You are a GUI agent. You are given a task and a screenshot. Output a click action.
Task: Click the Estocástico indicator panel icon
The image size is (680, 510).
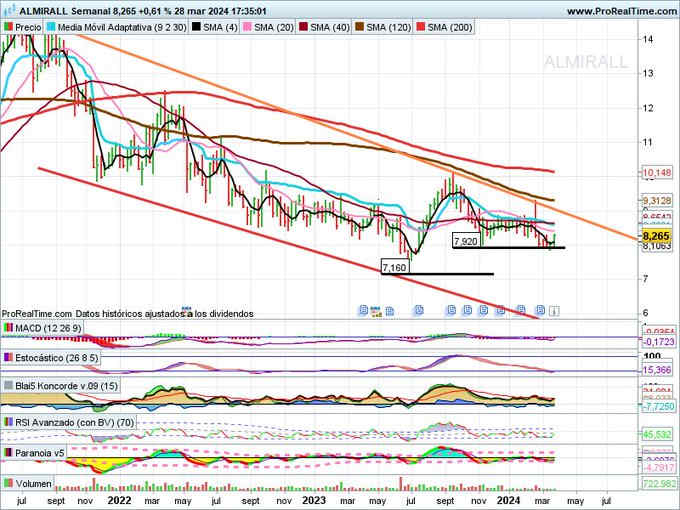(x=8, y=358)
